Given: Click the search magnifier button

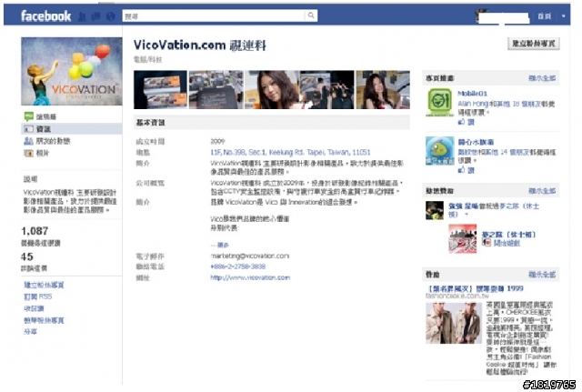Looking at the screenshot, I should point(311,15).
